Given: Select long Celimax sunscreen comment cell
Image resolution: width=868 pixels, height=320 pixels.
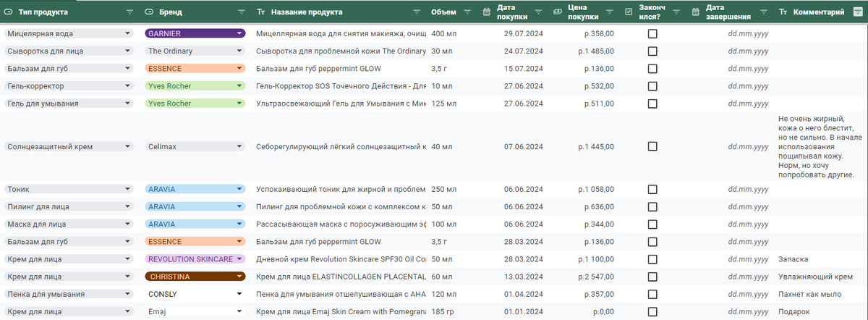Looking at the screenshot, I should pyautogui.click(x=820, y=146).
